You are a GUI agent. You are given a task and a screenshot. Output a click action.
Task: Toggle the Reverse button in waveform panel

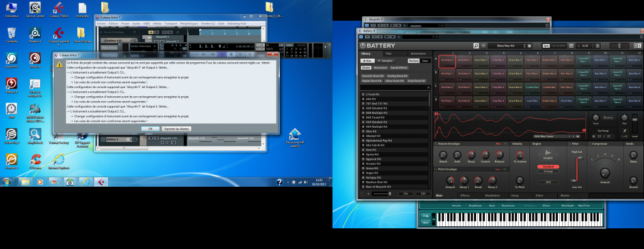click(x=608, y=118)
